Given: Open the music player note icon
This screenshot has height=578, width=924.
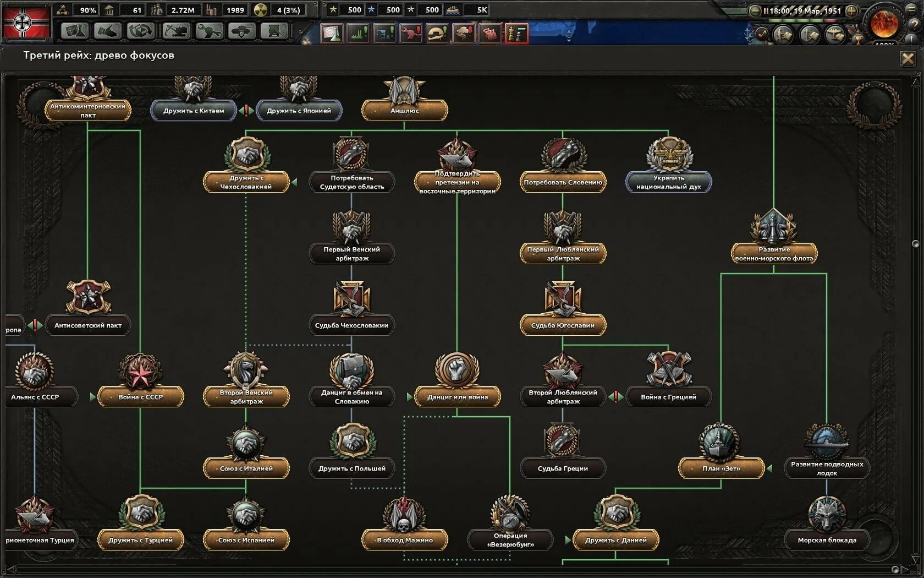Looking at the screenshot, I should 761,34.
